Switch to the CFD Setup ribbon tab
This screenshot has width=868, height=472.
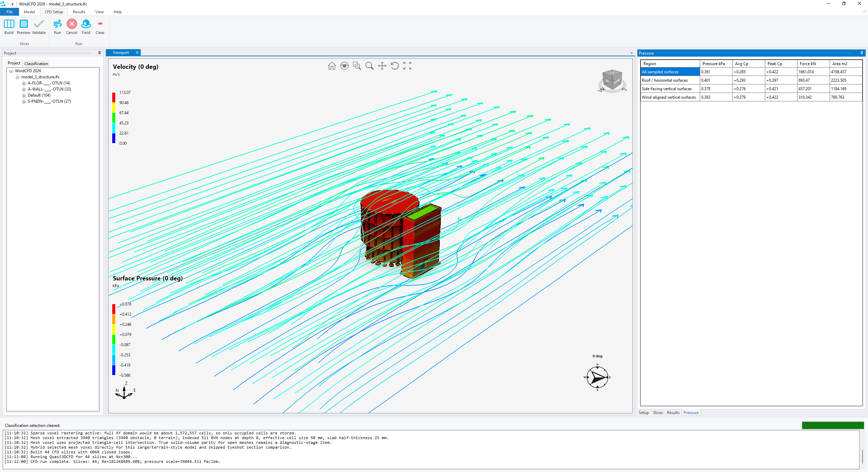point(54,12)
